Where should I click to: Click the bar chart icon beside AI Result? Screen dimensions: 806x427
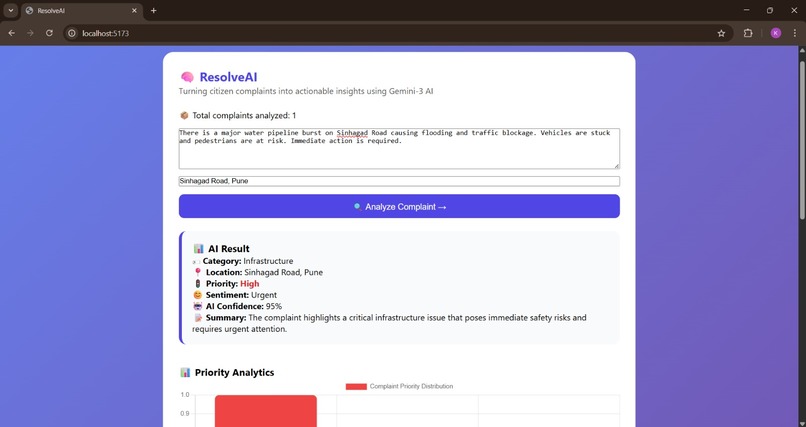(x=199, y=249)
